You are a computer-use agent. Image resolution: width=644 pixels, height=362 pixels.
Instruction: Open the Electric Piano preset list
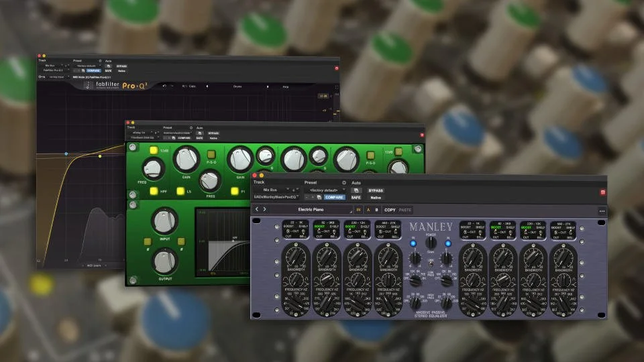pos(311,209)
